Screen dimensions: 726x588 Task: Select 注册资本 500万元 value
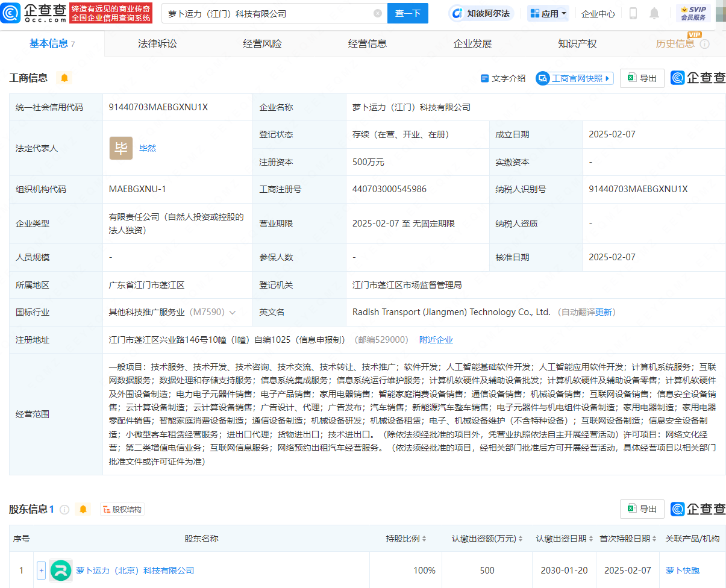pos(368,162)
